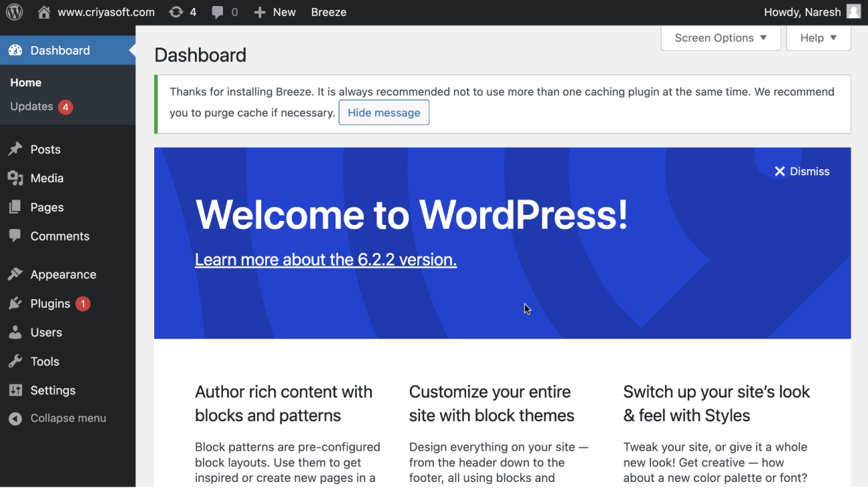Go to Posts in the sidebar
This screenshot has width=868, height=488.
click(x=68, y=149)
